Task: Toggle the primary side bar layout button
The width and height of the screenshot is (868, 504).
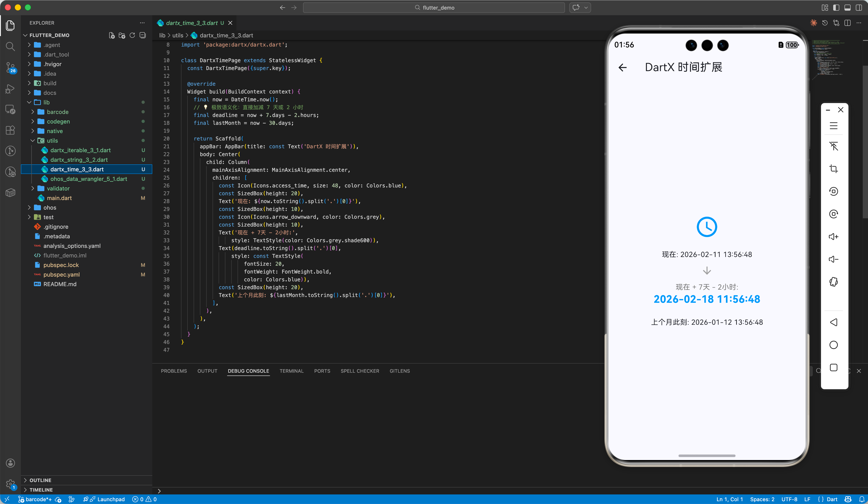Action: 836,8
